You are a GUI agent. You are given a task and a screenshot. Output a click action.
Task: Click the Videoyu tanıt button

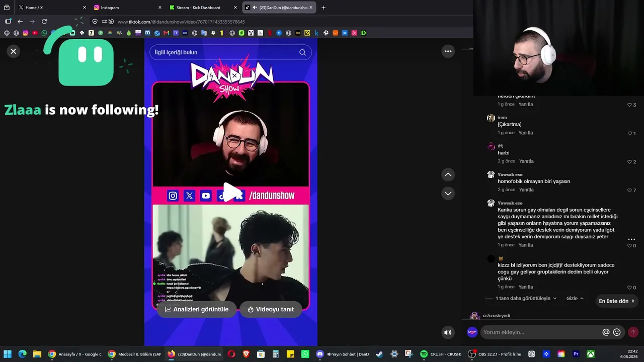271,309
